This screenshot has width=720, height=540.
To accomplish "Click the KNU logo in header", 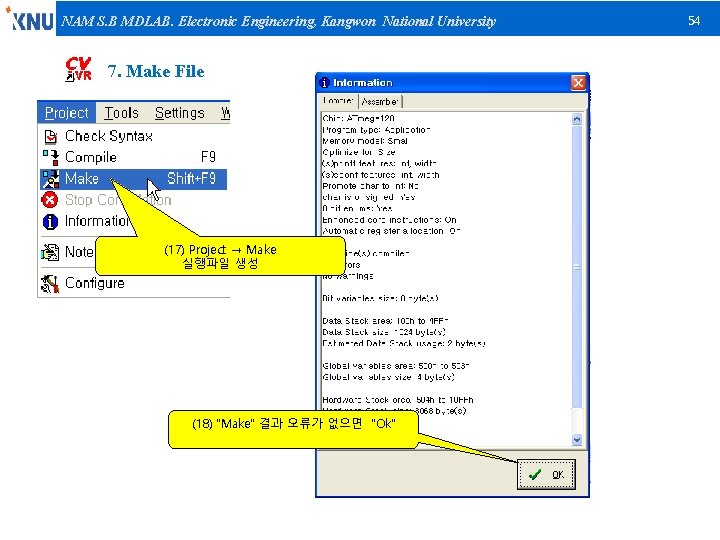I will coord(29,19).
